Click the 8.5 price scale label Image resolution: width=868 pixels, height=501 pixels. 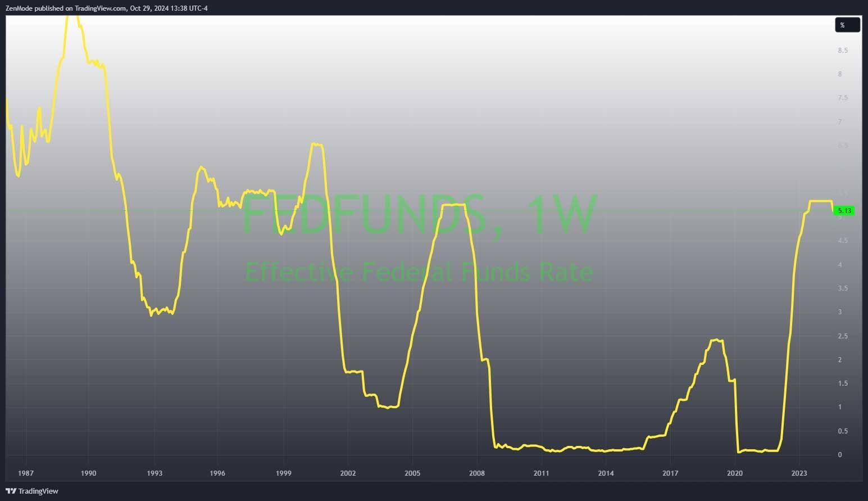click(x=843, y=51)
